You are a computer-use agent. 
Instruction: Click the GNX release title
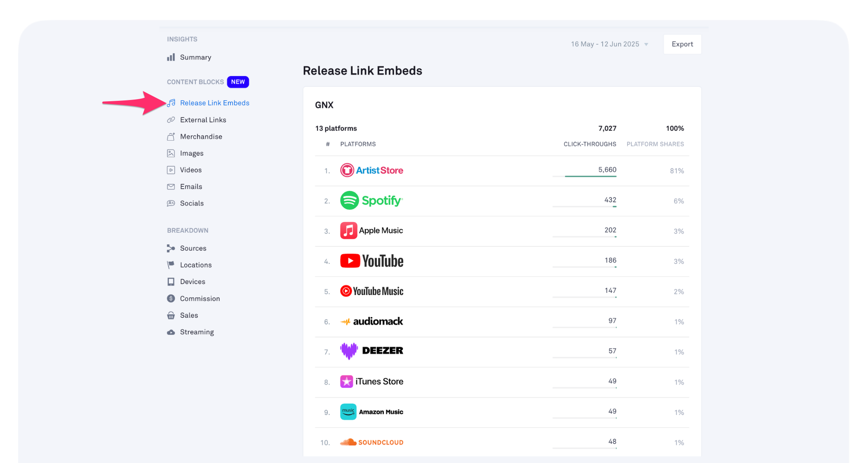[324, 105]
